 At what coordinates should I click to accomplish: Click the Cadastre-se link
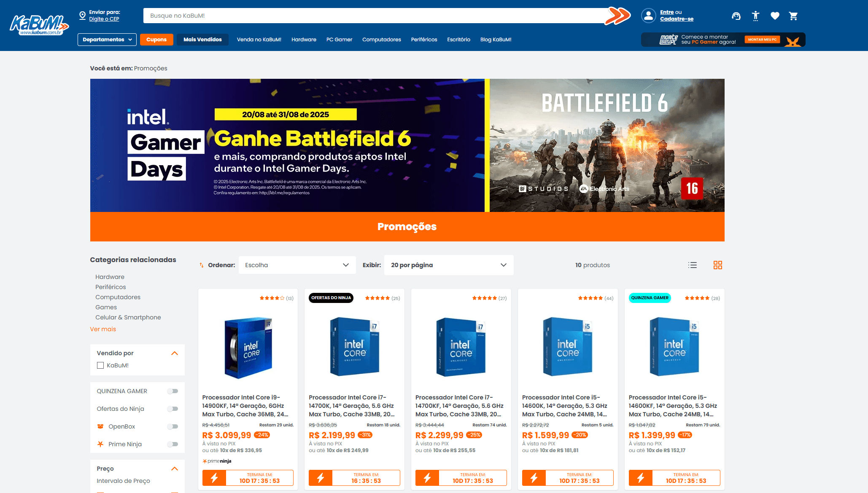click(x=677, y=19)
